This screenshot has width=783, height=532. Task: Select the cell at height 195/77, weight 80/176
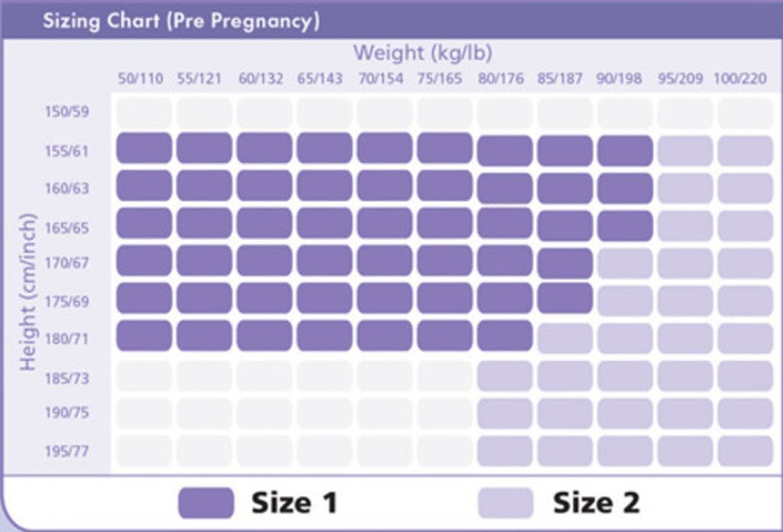505,450
